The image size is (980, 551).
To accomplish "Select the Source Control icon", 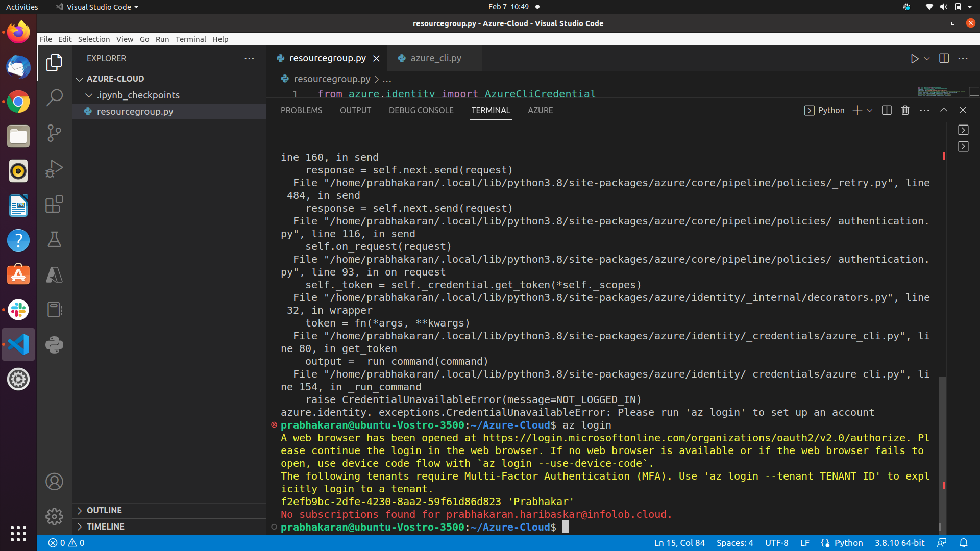I will (54, 133).
